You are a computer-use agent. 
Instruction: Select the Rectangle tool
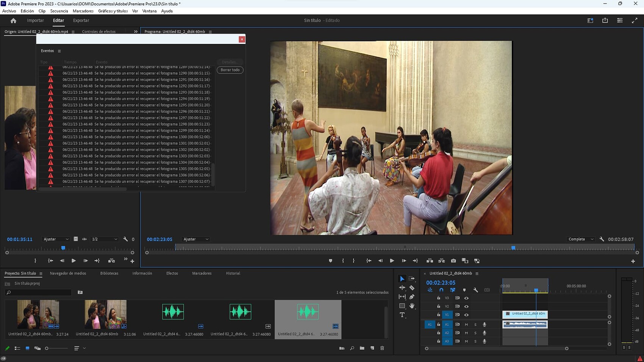tap(402, 306)
